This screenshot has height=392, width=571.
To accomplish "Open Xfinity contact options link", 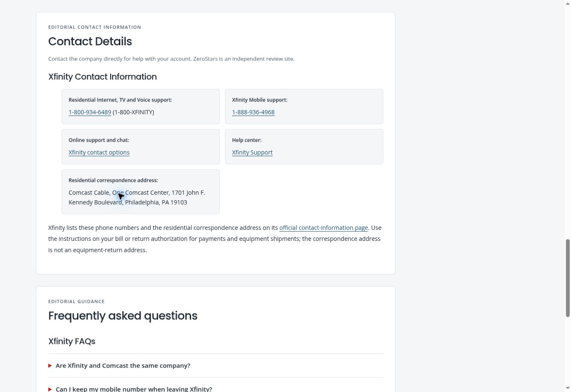I will click(99, 152).
